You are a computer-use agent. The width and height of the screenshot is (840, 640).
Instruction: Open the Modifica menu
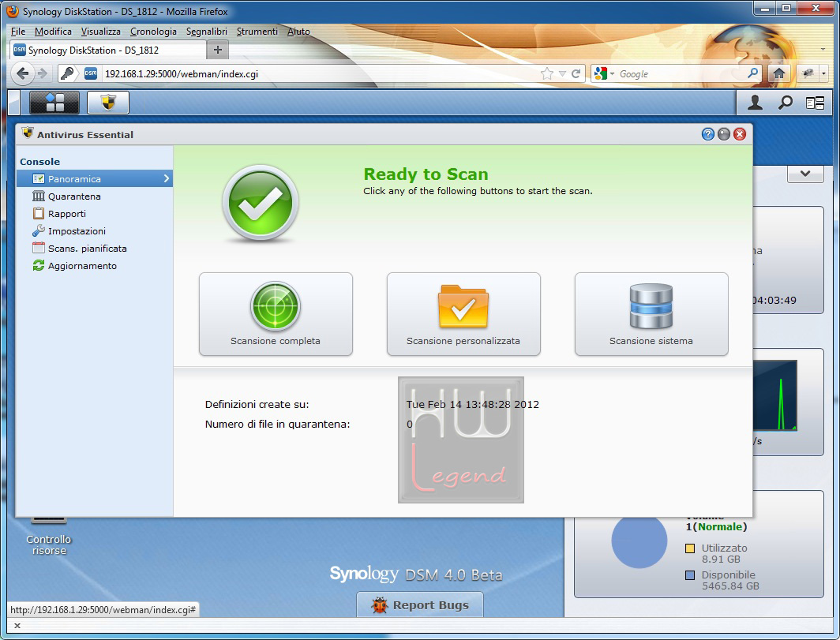53,32
